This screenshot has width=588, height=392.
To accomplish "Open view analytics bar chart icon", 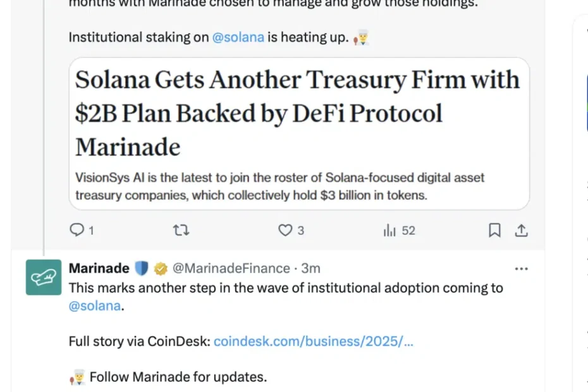I will pyautogui.click(x=389, y=231).
